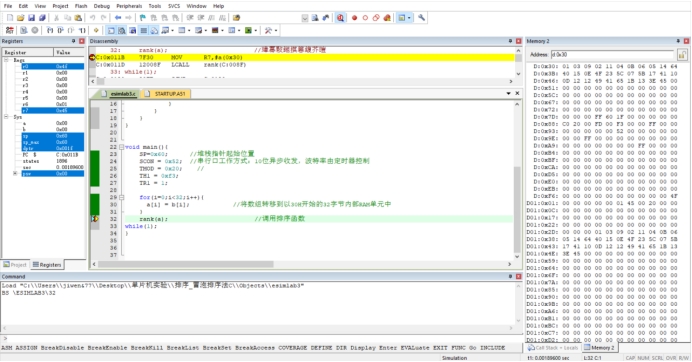Screen dimensions: 692x362
Task: Click the Run to Cursor Line icon
Action: click(82, 30)
